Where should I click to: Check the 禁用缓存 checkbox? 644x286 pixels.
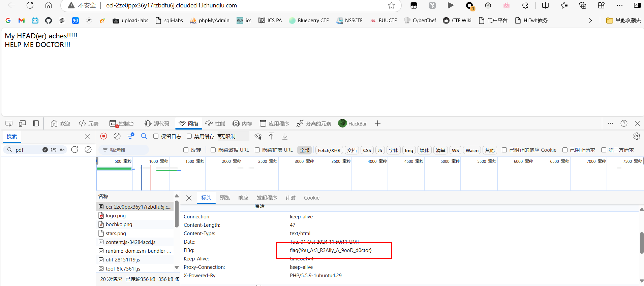(x=189, y=136)
